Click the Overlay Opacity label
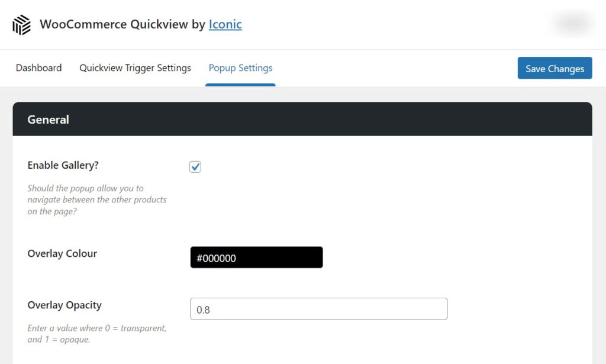Screen dimensions: 606x364 (x=65, y=305)
